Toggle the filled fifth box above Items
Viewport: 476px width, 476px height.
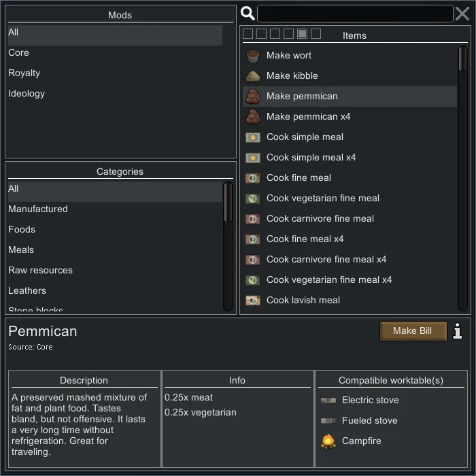click(x=303, y=34)
